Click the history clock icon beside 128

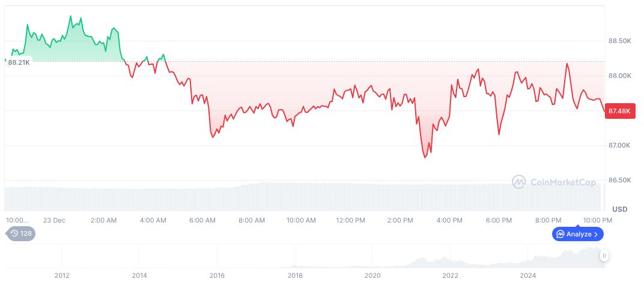[x=14, y=233]
